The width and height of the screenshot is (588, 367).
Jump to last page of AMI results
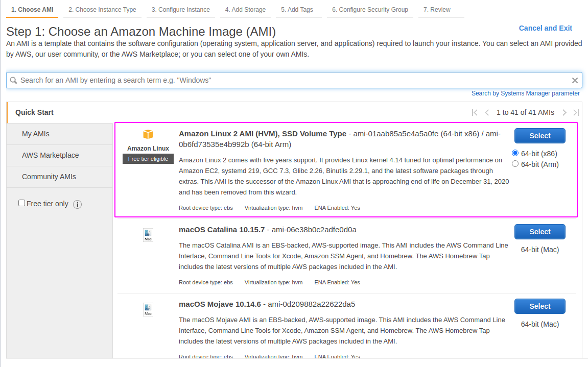(x=576, y=112)
